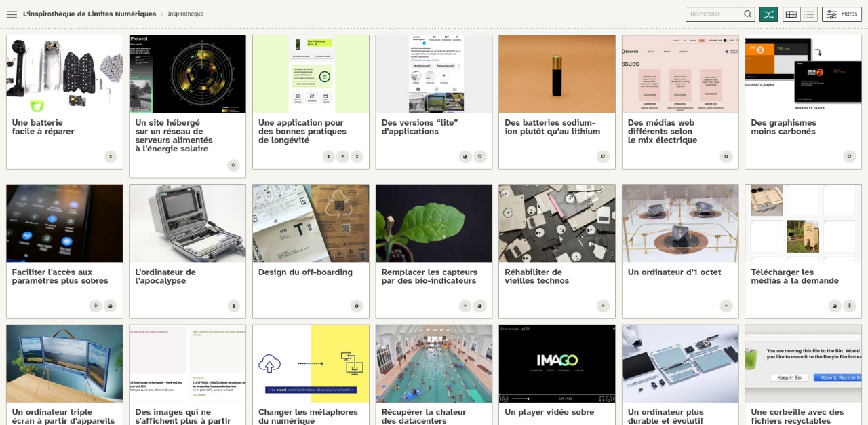868x425 pixels.
Task: Click flower tag on solar server site card
Action: (x=233, y=165)
